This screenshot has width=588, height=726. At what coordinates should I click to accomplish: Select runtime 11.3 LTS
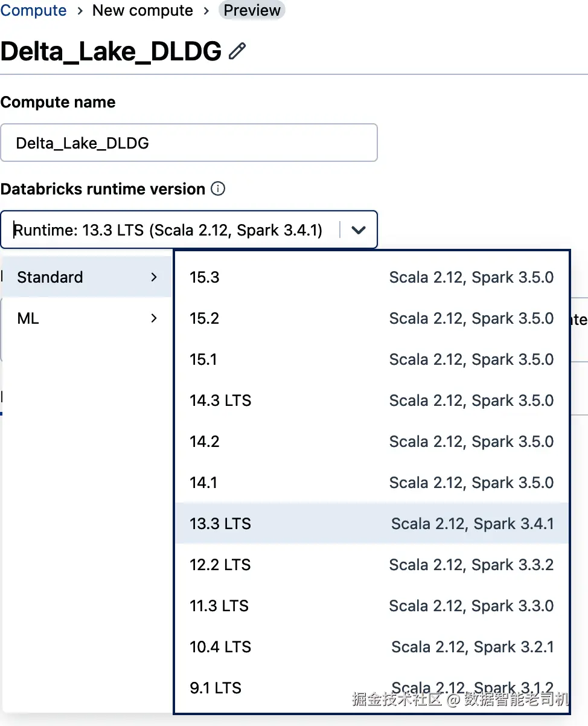tap(372, 606)
